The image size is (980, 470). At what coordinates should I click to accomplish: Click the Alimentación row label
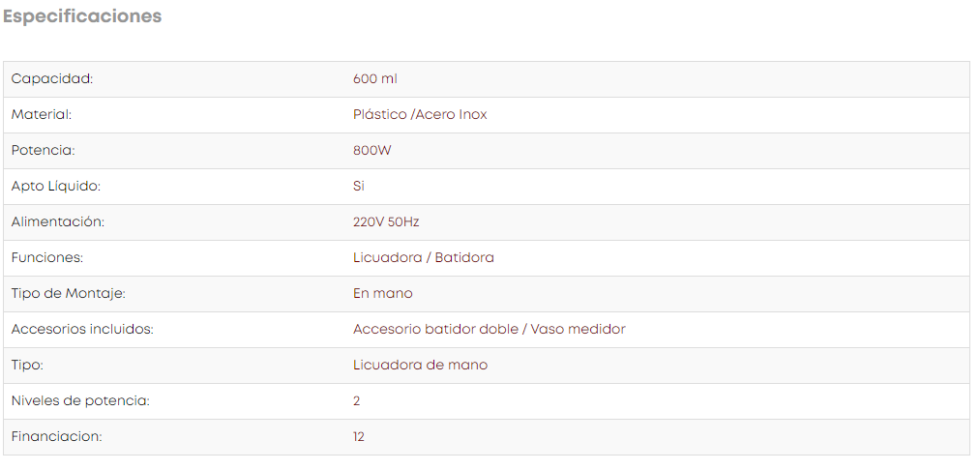(57, 221)
